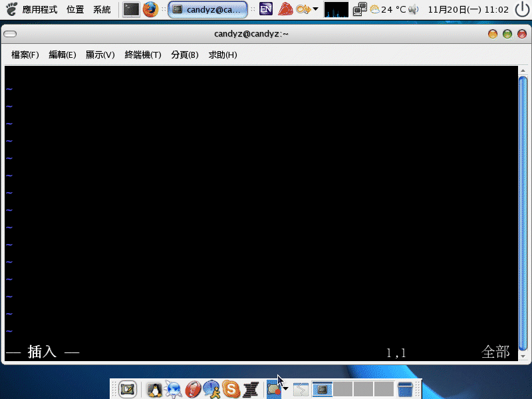Click the trash icon in bottom panel
532x399 pixels.
[405, 389]
